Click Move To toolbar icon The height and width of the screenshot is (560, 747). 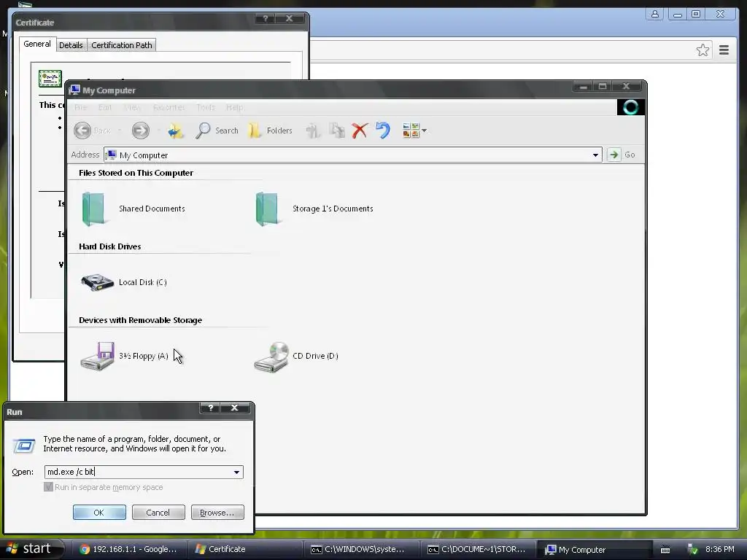coord(312,131)
